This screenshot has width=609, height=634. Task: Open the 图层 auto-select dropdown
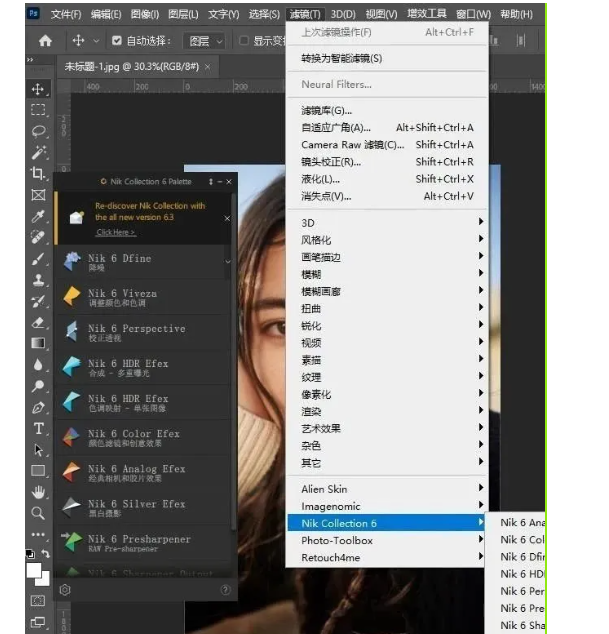[x=205, y=41]
